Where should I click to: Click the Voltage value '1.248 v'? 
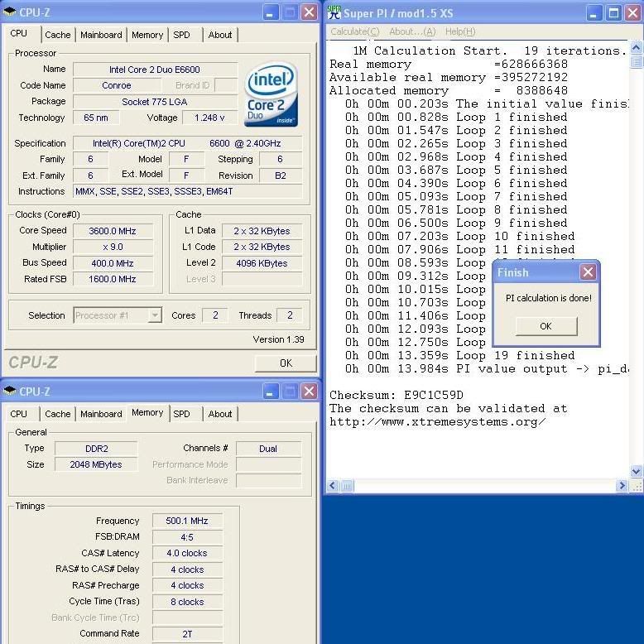(x=209, y=118)
